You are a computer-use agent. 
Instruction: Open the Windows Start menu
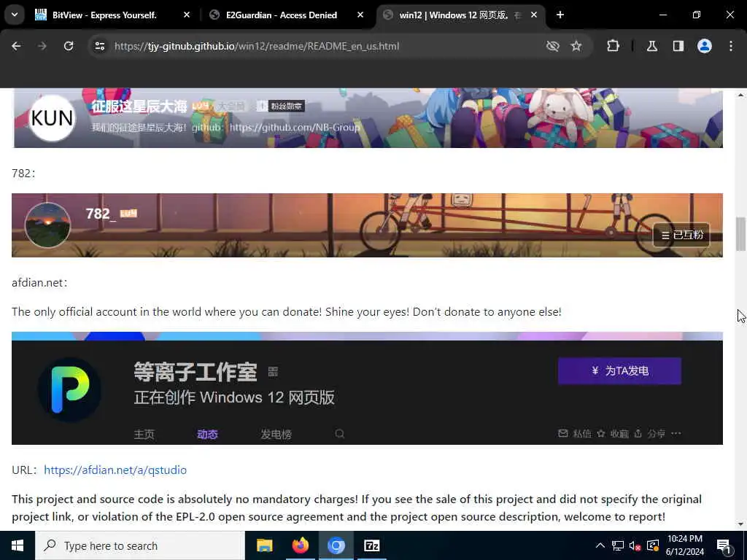[x=18, y=545]
